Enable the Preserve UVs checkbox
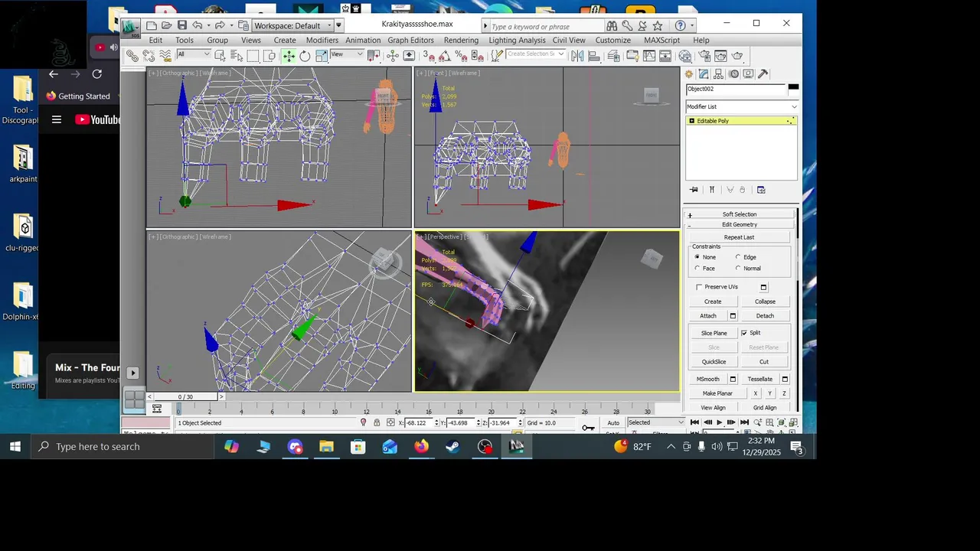980x551 pixels. pyautogui.click(x=699, y=287)
